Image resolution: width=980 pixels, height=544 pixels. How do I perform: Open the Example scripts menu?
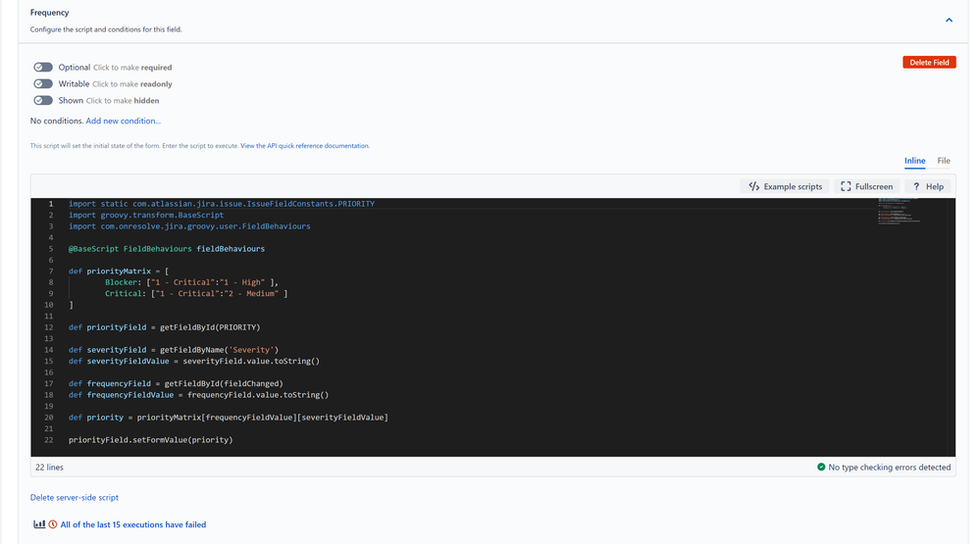tap(785, 186)
